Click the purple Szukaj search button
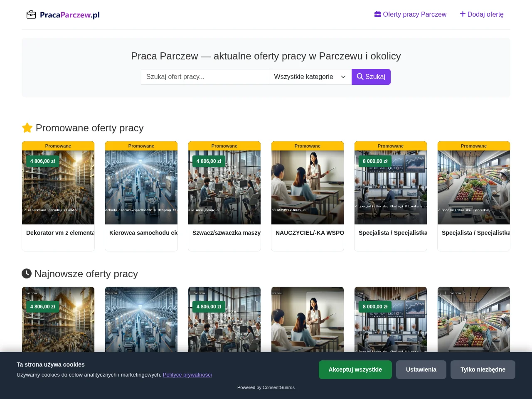This screenshot has width=532, height=399. click(371, 77)
